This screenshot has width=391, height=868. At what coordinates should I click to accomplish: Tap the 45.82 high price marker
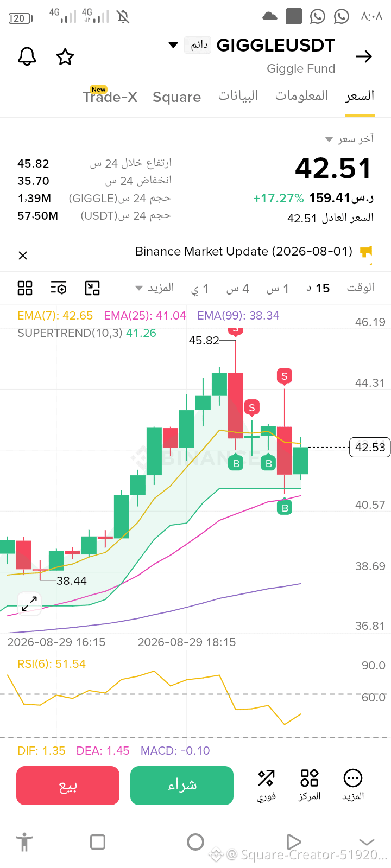point(204,341)
